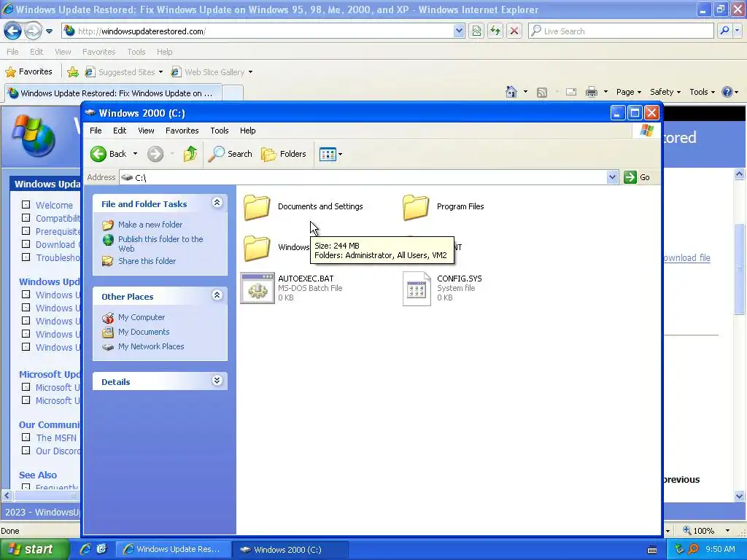Click the Windows 2000 (C:) taskbar button
The width and height of the screenshot is (747, 560).
(x=290, y=550)
